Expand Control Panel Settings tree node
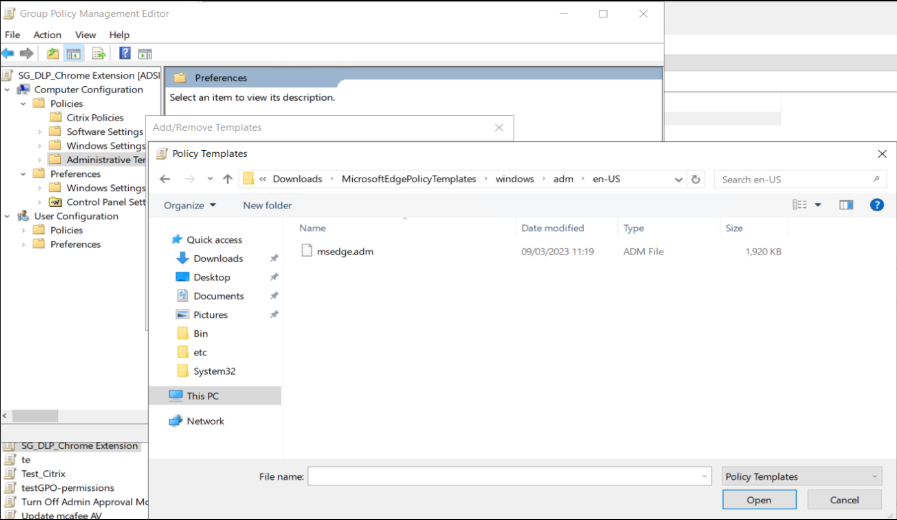The height and width of the screenshot is (520, 897). 39,203
